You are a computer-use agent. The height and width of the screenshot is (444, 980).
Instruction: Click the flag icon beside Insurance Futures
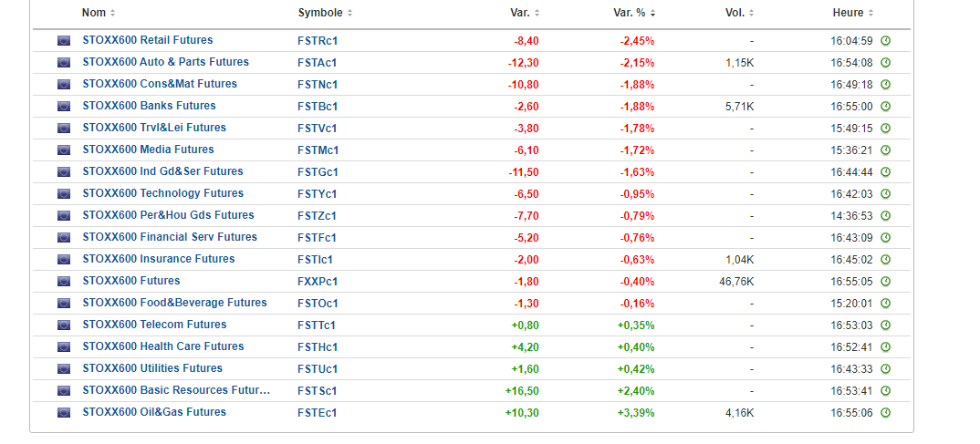pos(64,260)
